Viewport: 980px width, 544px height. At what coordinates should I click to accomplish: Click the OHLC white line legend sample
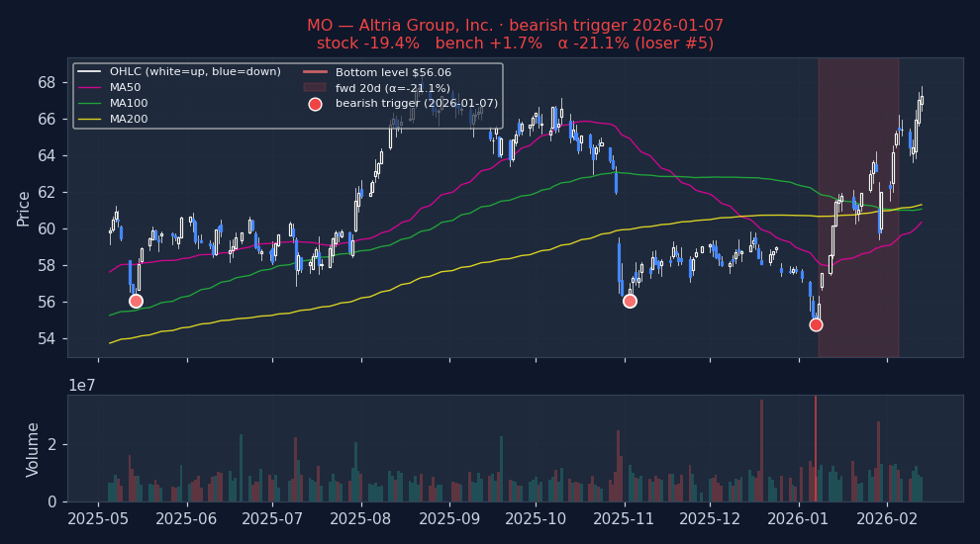[90, 72]
